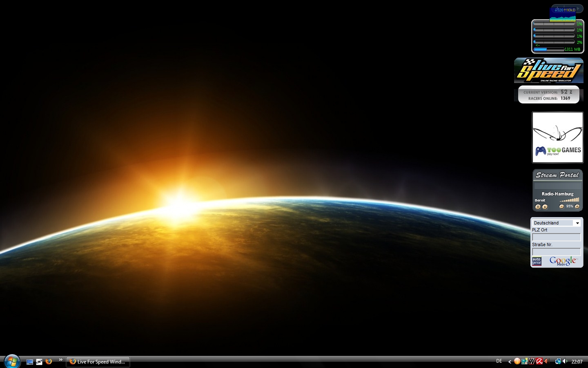Switch the DE keyboard language indicator
The width and height of the screenshot is (588, 368).
pos(499,361)
